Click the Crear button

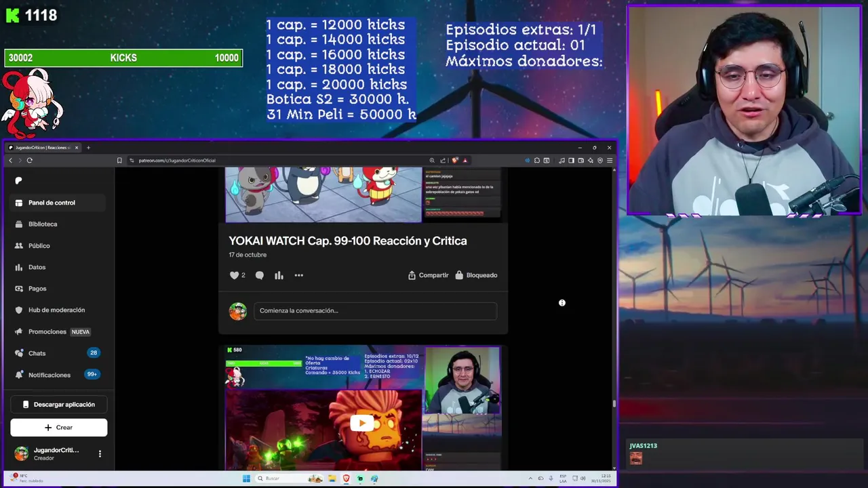pos(58,428)
